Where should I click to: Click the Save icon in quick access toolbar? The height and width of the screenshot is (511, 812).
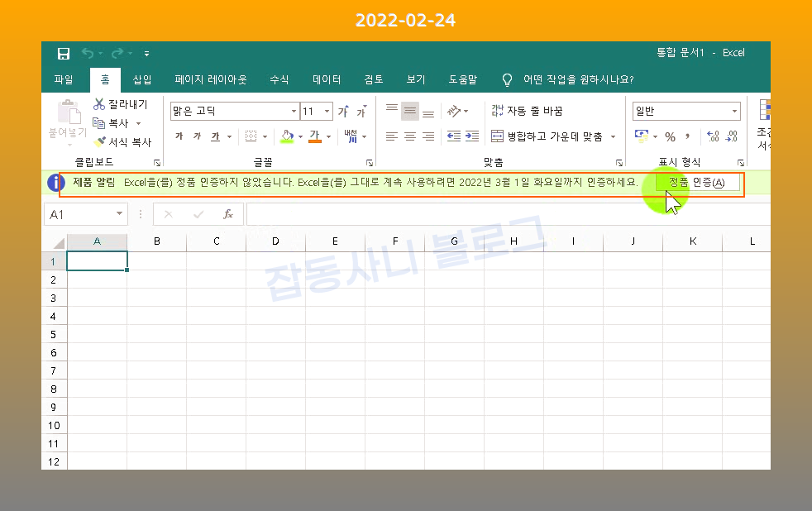pos(64,53)
